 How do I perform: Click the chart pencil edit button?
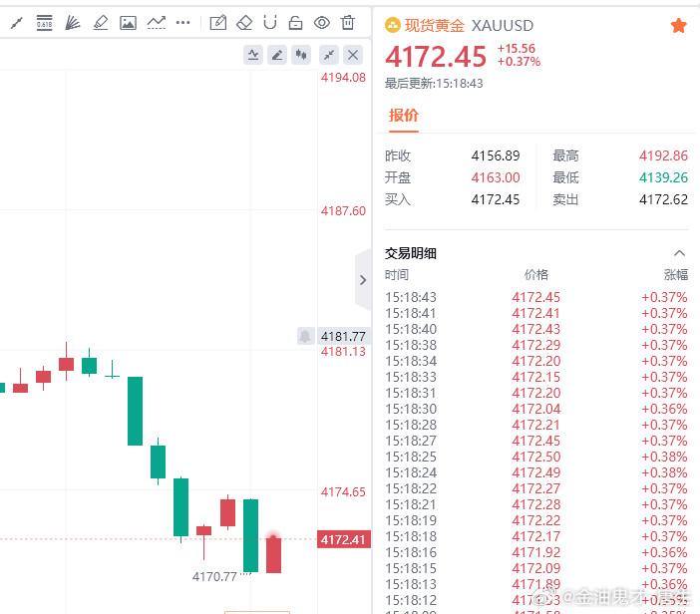277,55
